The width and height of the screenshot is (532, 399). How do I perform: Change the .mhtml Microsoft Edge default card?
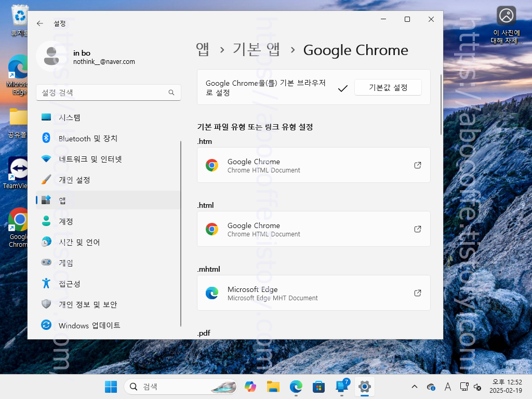313,293
